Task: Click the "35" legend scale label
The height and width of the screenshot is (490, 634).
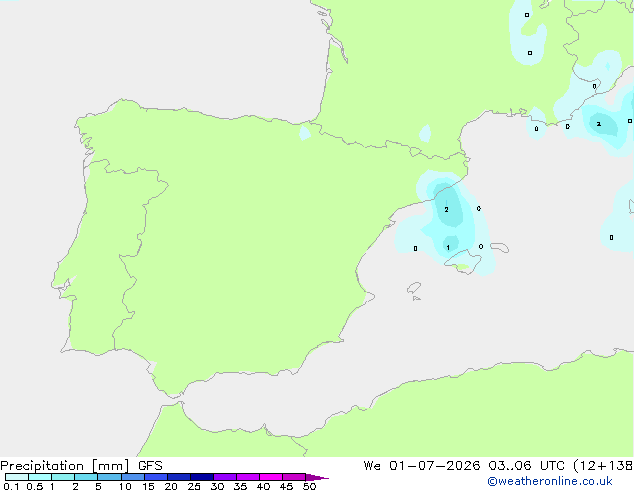Action: tap(240, 486)
